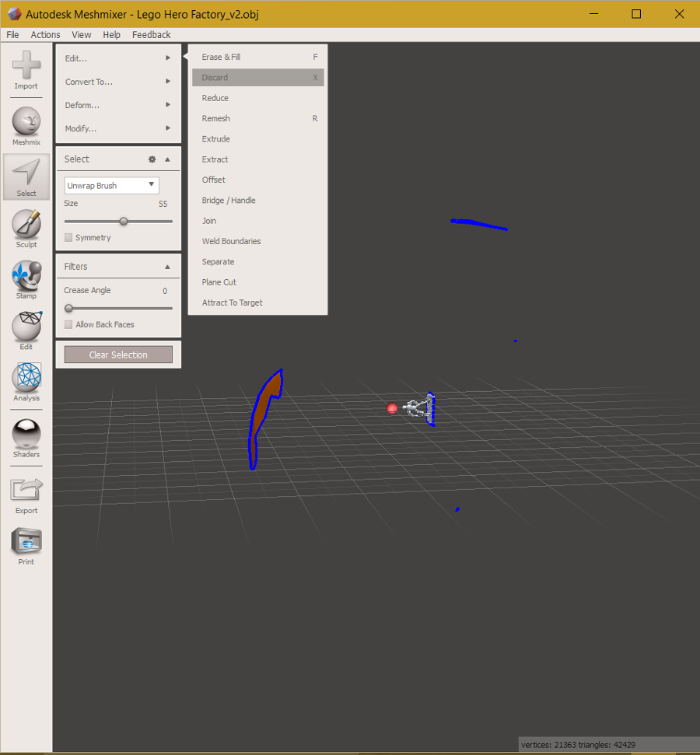Expand the Modify... submenu
This screenshot has height=755, width=700.
pos(118,128)
